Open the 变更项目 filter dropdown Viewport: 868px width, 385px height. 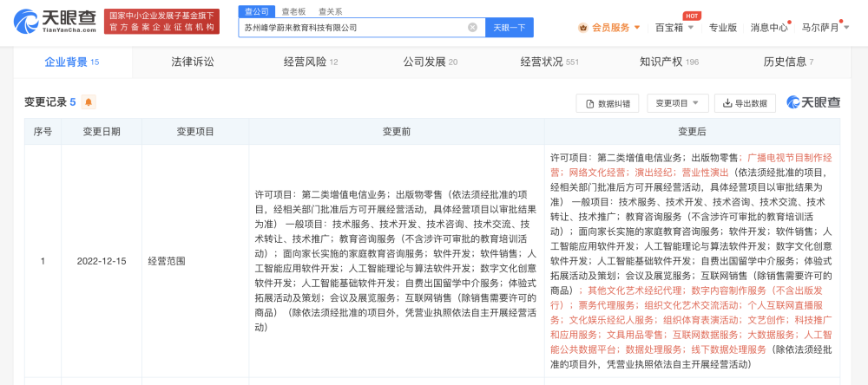tap(678, 103)
